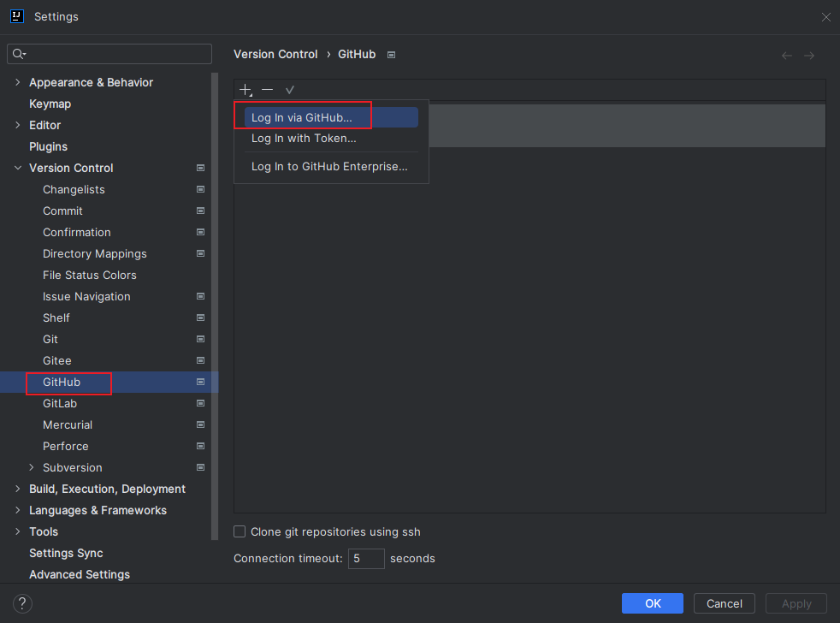The height and width of the screenshot is (623, 840).
Task: Expand the Subversion node
Action: click(32, 467)
